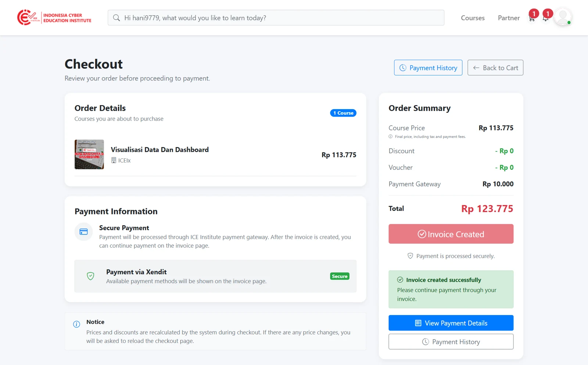The width and height of the screenshot is (588, 365).
Task: Go Back to Cart
Action: point(495,68)
